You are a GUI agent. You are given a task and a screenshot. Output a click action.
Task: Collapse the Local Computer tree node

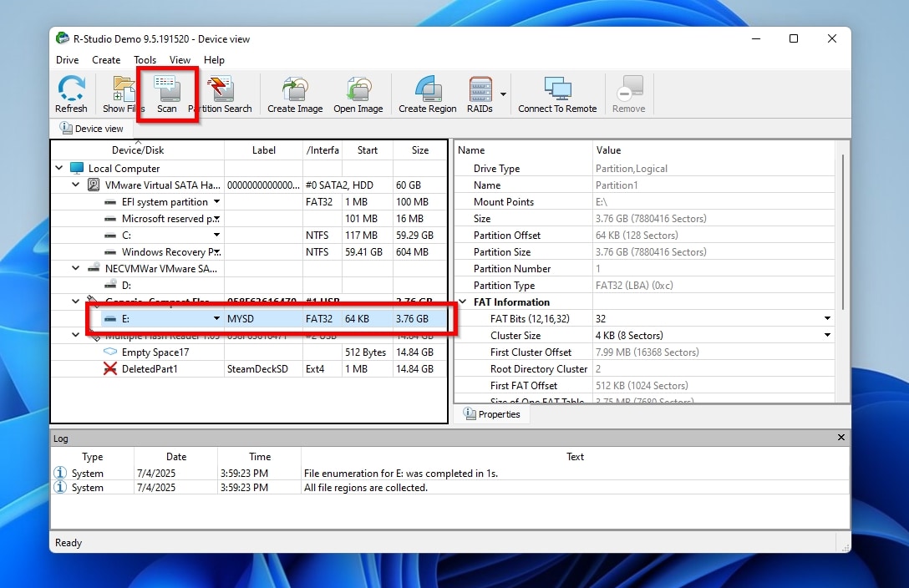(x=59, y=168)
